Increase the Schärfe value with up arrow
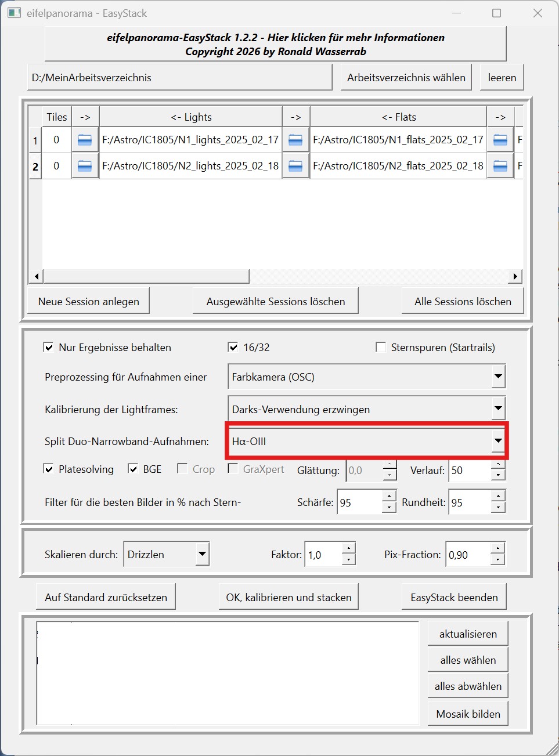 click(x=390, y=497)
